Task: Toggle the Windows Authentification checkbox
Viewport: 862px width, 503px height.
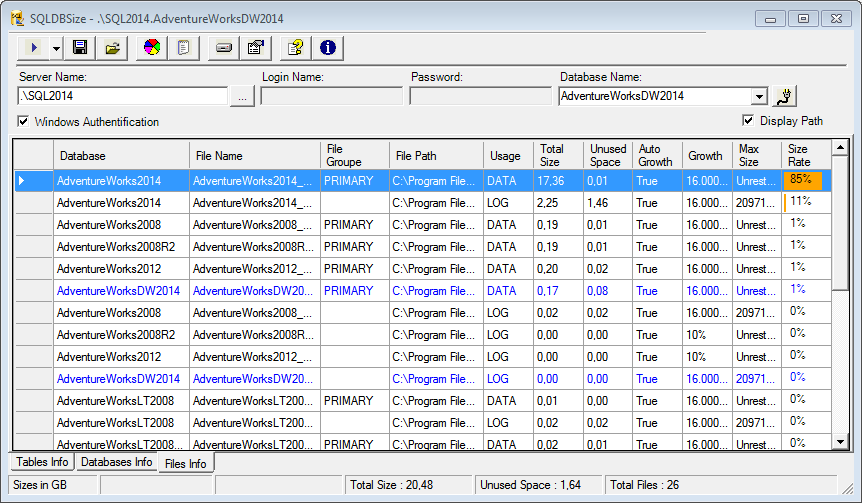Action: coord(23,121)
